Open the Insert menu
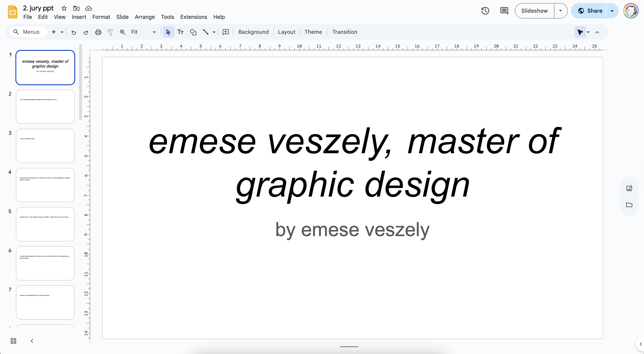 (79, 17)
